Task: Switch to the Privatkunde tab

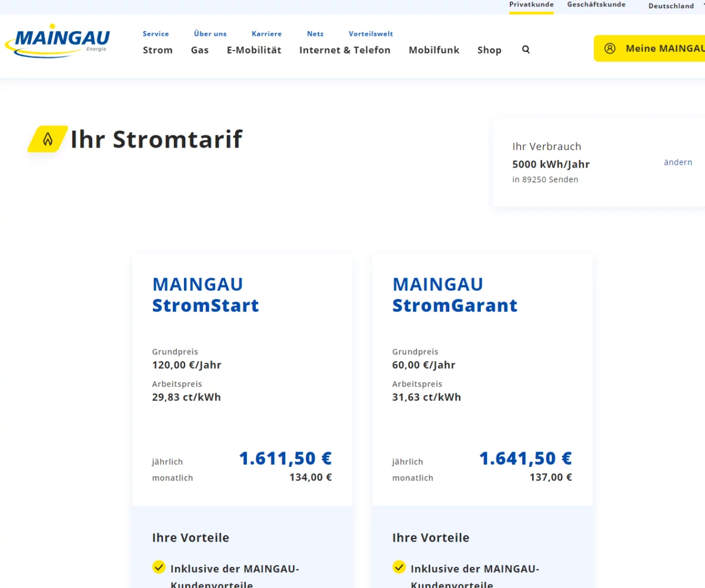Action: [532, 5]
